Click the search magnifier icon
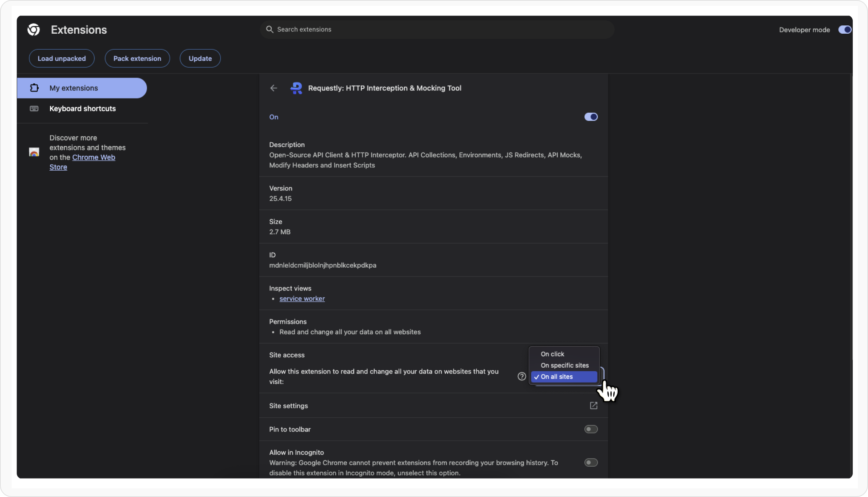 coord(270,29)
